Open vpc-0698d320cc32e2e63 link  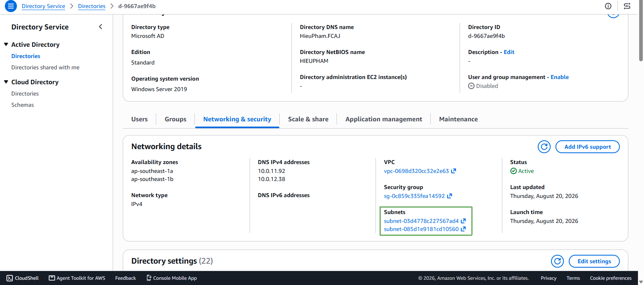point(416,171)
